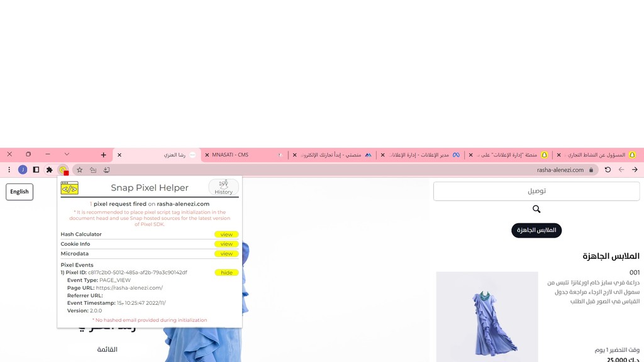
Task: Click the share page icon in address bar
Action: coord(93,170)
